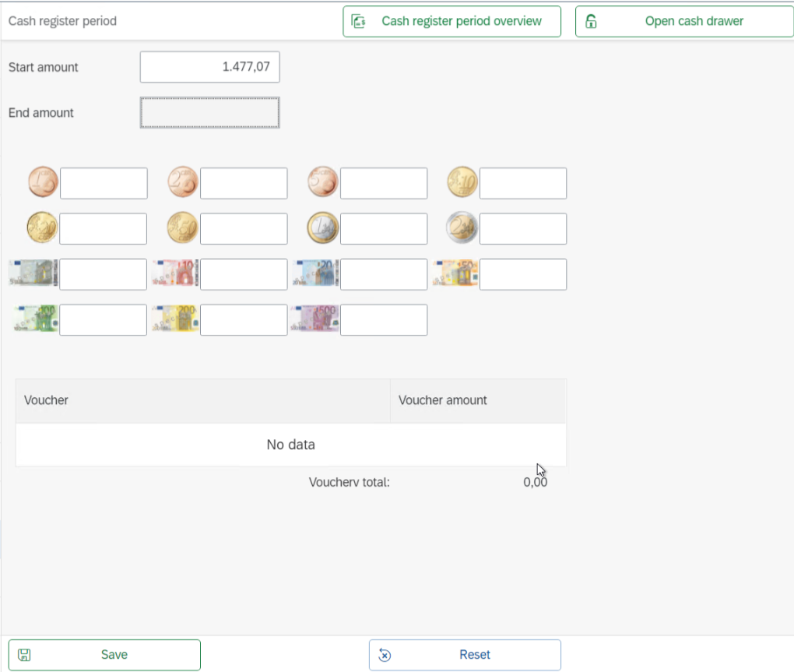Reset the entered amounts
The image size is (794, 672).
(x=465, y=655)
